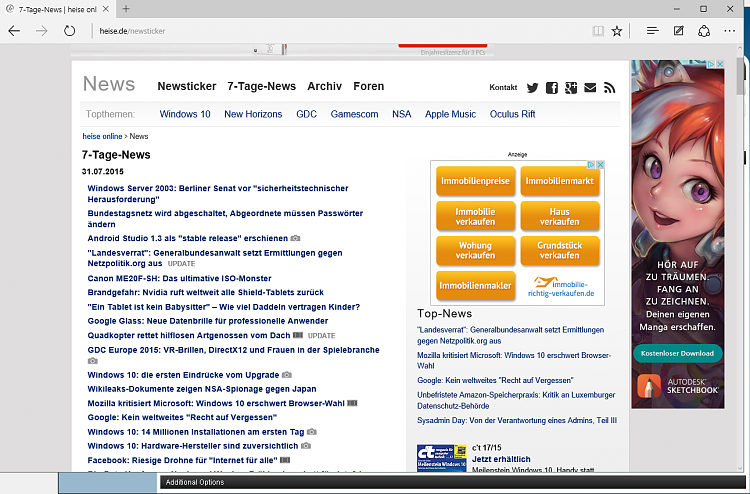The width and height of the screenshot is (750, 494).
Task: Click AdChoices icon on Sketchbook ad
Action: point(711,64)
